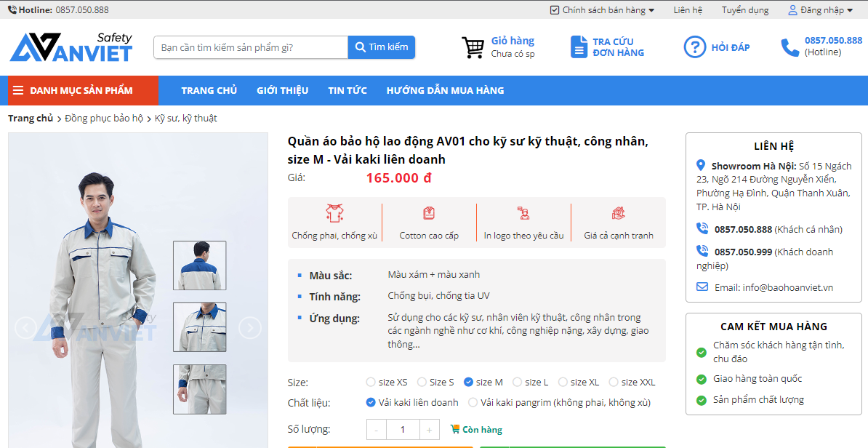Expand Danh mục sản phẩm category menu
Viewport: 868px width, 448px height.
click(81, 91)
